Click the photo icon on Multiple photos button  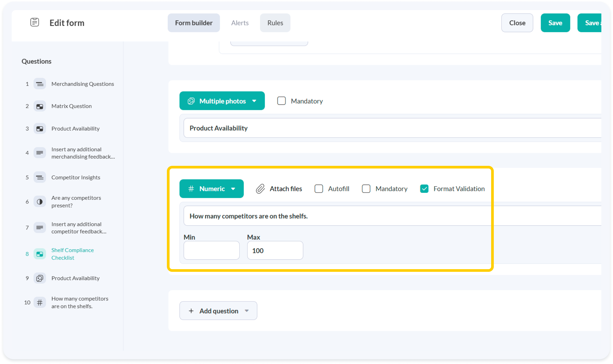191,101
